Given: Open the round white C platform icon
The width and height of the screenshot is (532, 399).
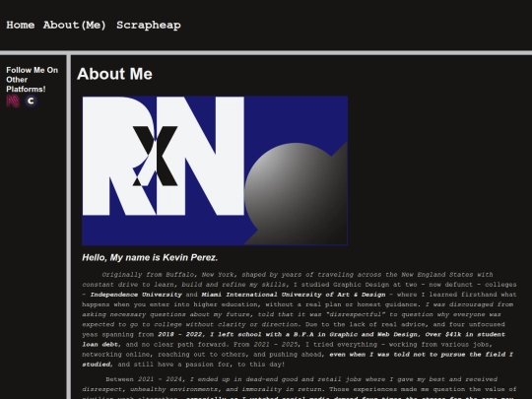Looking at the screenshot, I should click(x=31, y=101).
